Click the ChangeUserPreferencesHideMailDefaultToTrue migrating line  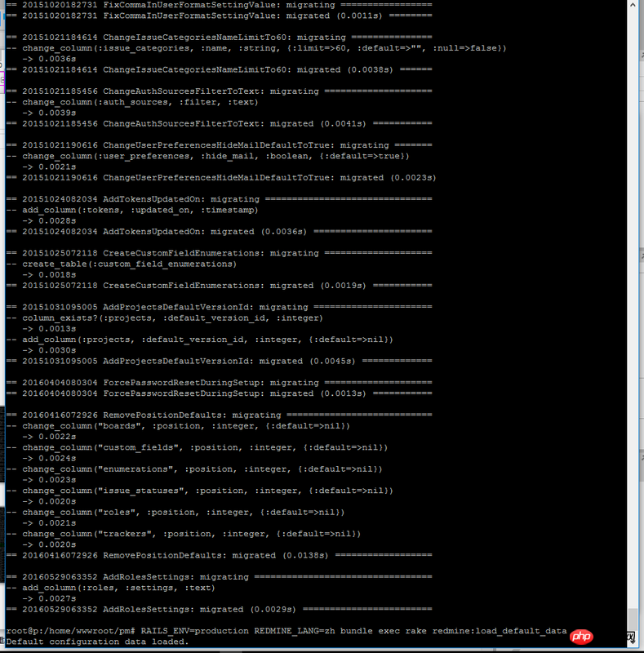point(220,145)
